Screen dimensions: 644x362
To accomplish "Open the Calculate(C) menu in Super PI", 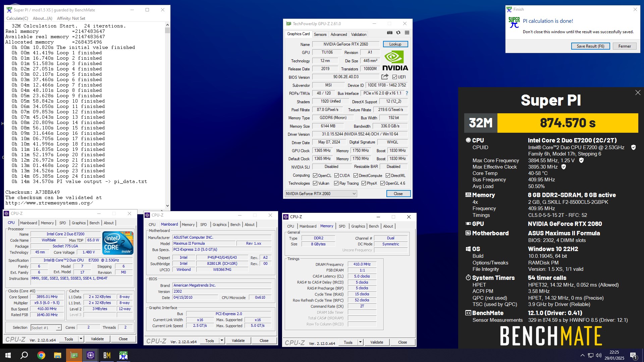I will (x=17, y=18).
